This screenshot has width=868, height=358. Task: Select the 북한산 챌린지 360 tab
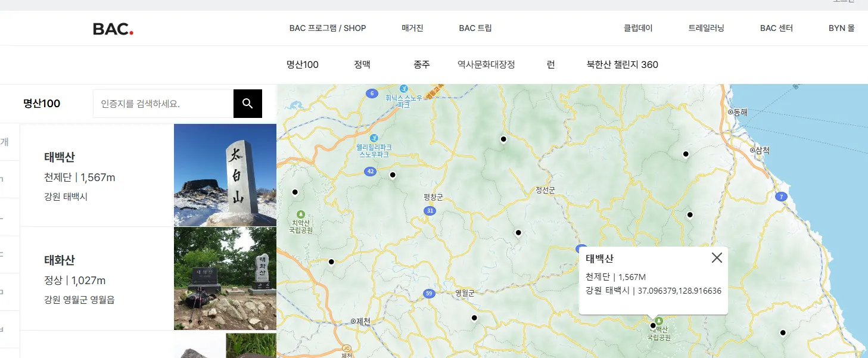(623, 64)
